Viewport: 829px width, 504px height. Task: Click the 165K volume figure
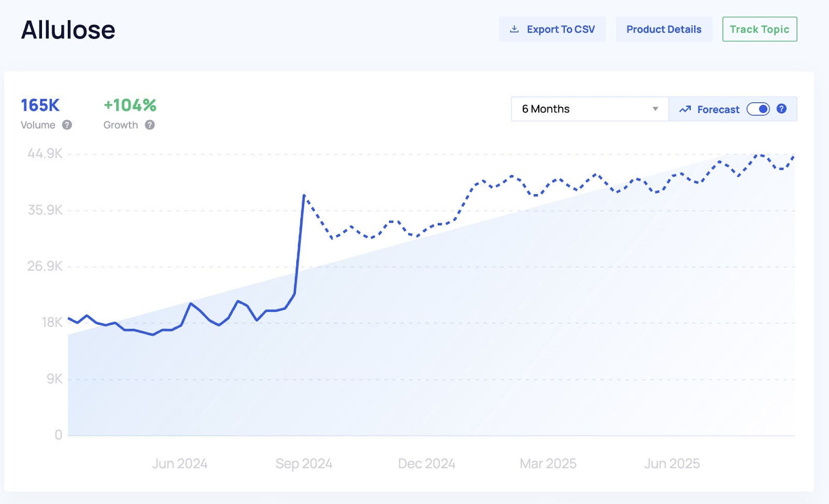pos(40,105)
